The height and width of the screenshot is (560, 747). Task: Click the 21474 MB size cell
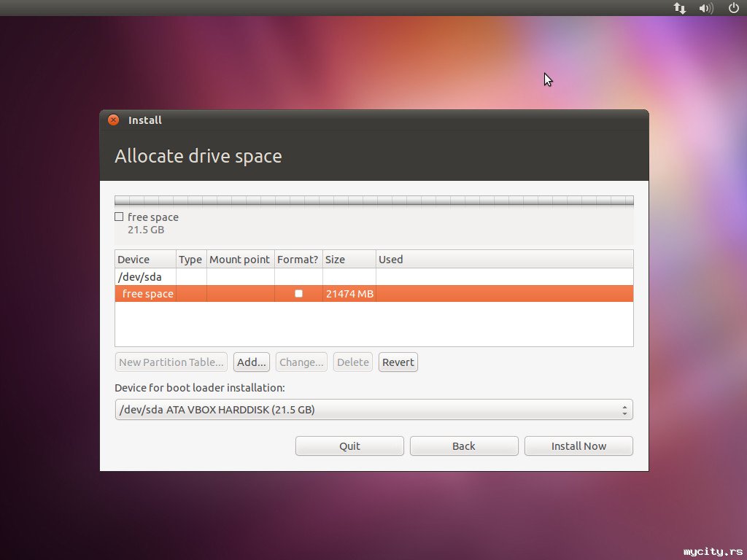[x=349, y=294]
